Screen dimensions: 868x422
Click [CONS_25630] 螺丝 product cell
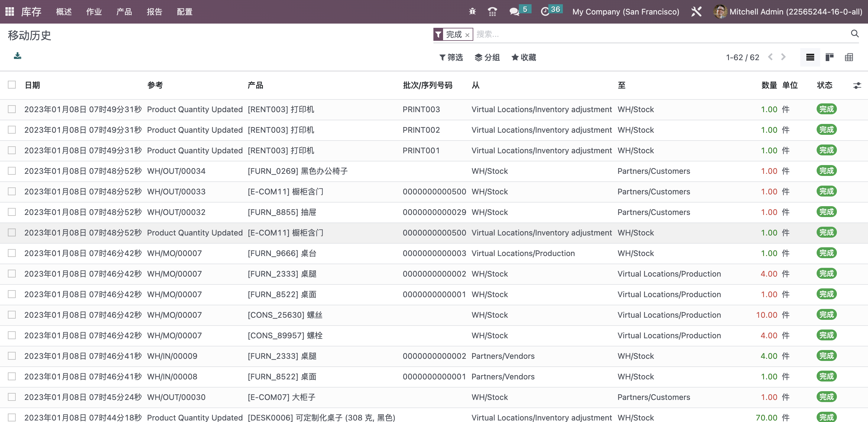285,315
